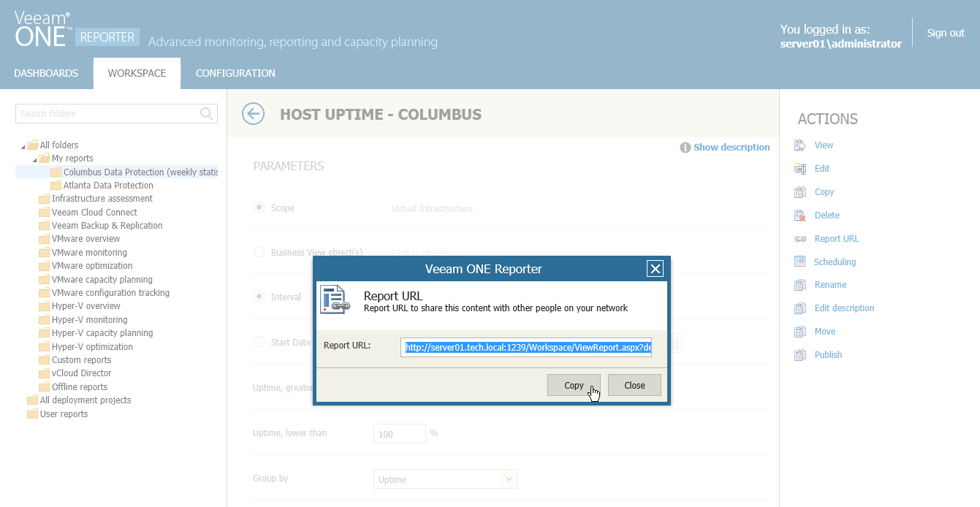Click the Uptime lower than value field
980x507 pixels.
point(400,434)
